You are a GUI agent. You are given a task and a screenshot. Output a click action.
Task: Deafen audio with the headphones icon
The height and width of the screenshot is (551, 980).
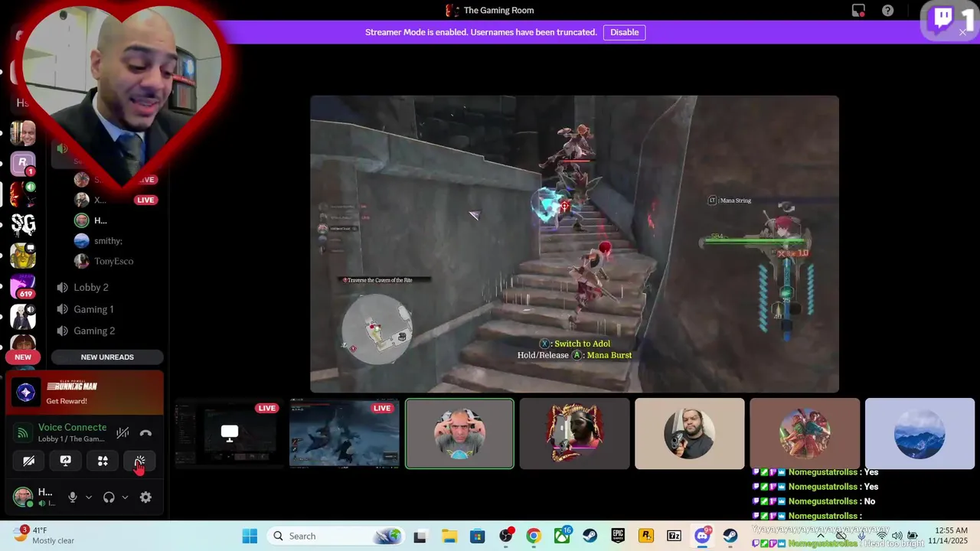109,497
